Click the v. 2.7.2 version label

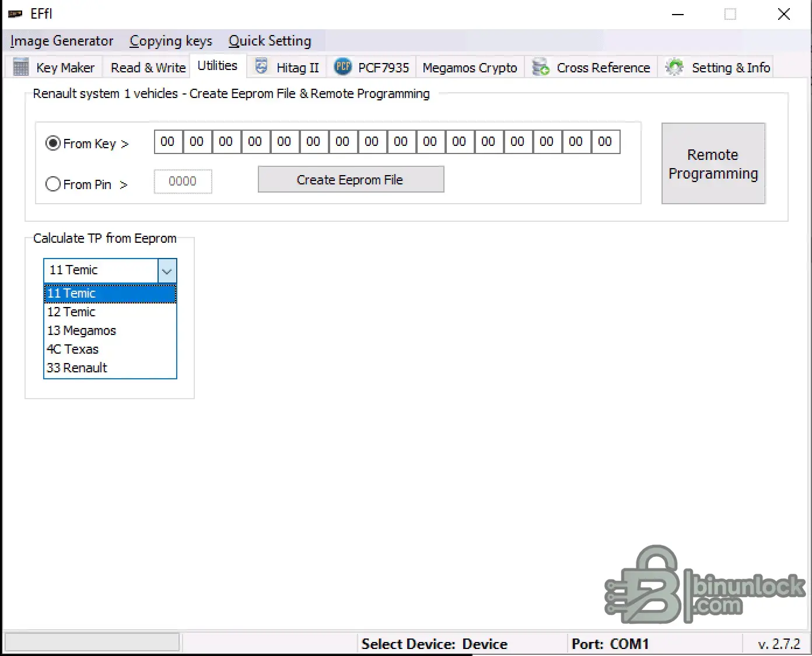tap(779, 644)
